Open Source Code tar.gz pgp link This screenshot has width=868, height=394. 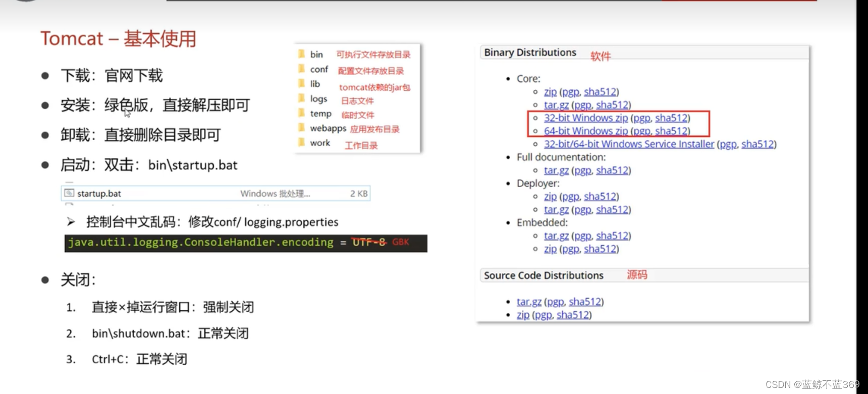coord(556,302)
